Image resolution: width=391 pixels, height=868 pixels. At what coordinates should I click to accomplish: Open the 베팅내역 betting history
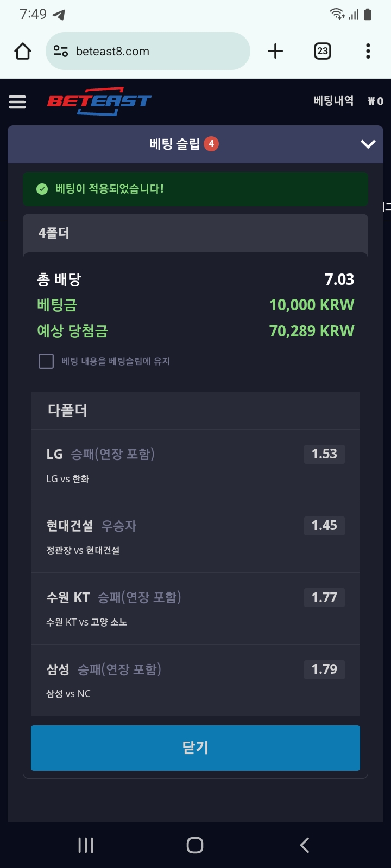click(x=333, y=101)
